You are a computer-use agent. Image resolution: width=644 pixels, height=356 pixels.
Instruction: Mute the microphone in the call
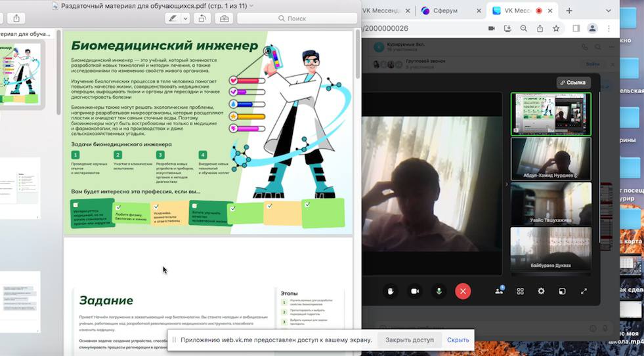(x=439, y=291)
